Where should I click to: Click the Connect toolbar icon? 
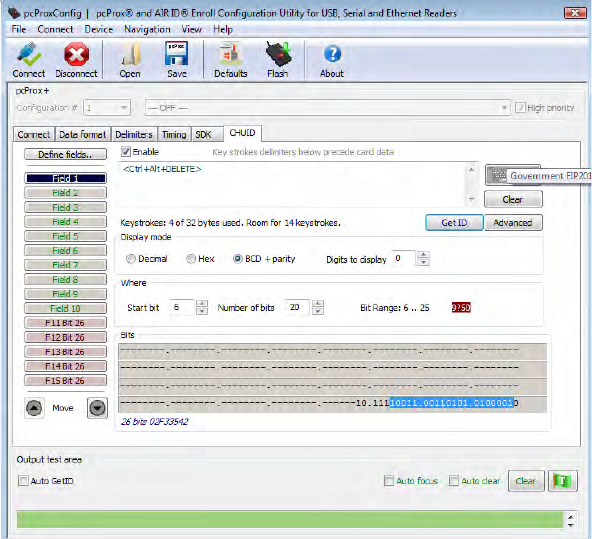[29, 60]
